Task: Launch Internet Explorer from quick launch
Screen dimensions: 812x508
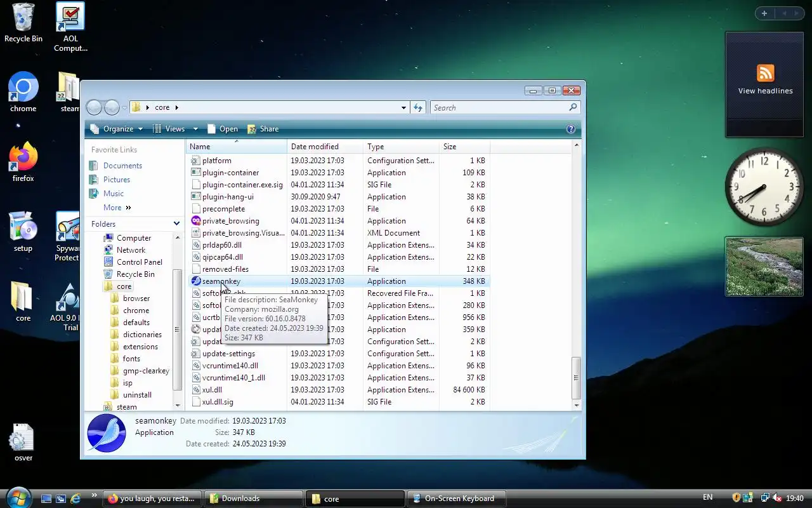Action: 75,498
